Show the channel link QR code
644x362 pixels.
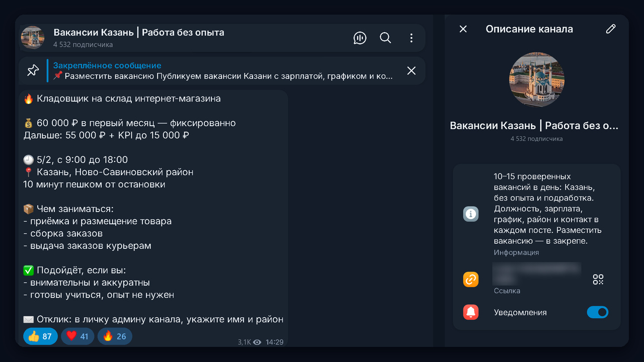[x=598, y=280]
